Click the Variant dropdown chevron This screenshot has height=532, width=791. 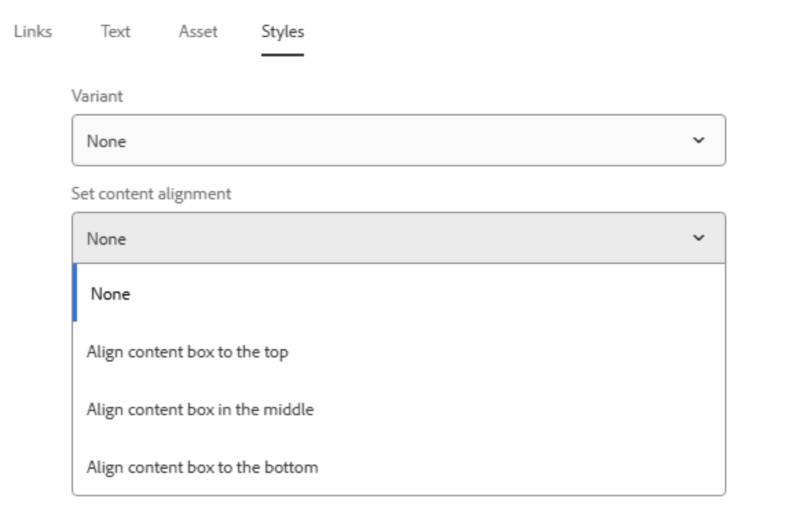(700, 140)
